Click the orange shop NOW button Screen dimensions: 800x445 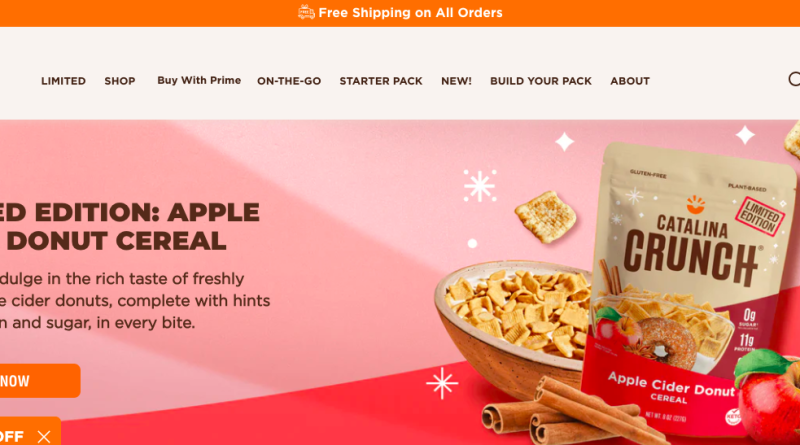40,381
